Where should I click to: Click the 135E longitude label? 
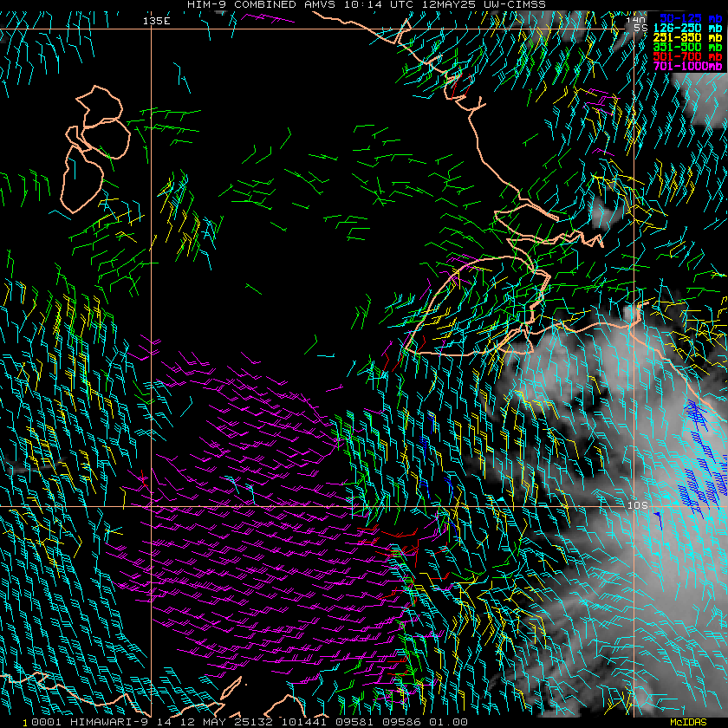[x=157, y=21]
